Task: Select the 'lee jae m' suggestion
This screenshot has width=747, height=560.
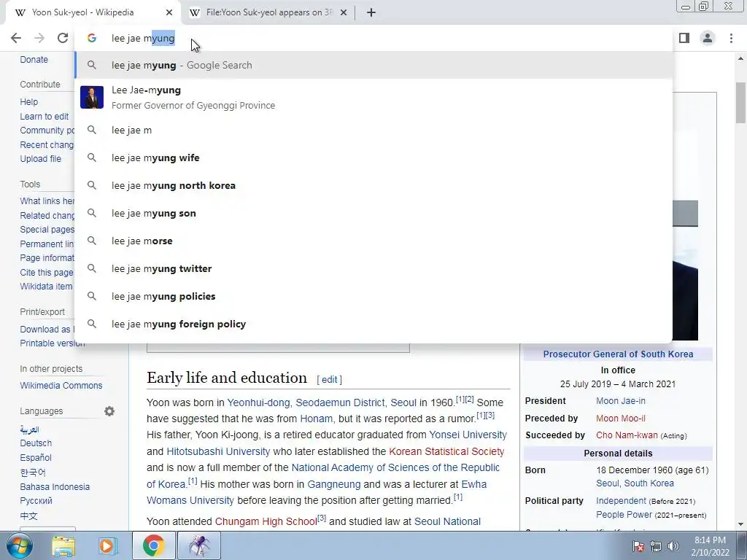Action: pyautogui.click(x=373, y=130)
